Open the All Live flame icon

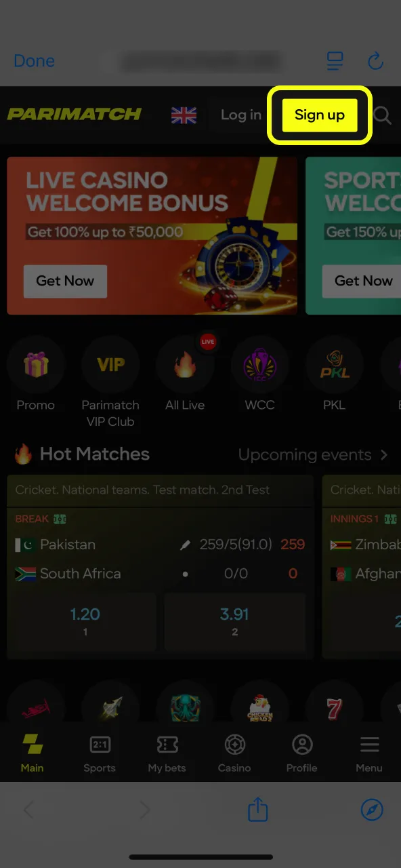click(x=185, y=366)
